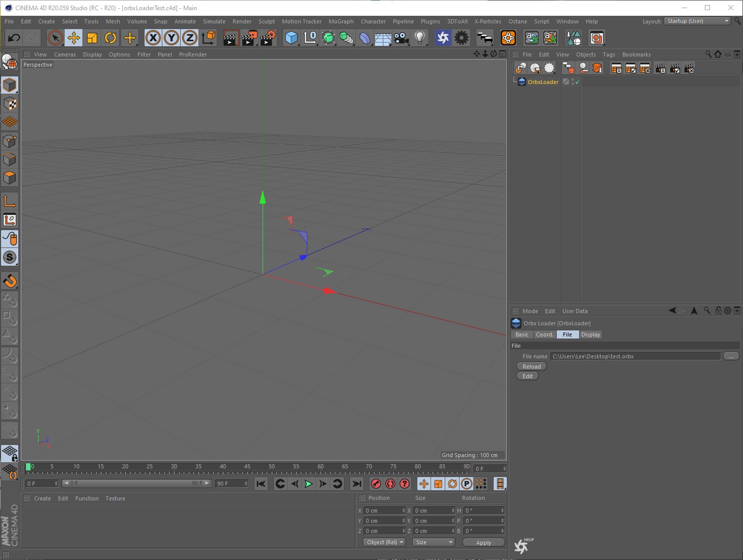
Task: Click the timeline preview range slider bar
Action: (x=136, y=483)
